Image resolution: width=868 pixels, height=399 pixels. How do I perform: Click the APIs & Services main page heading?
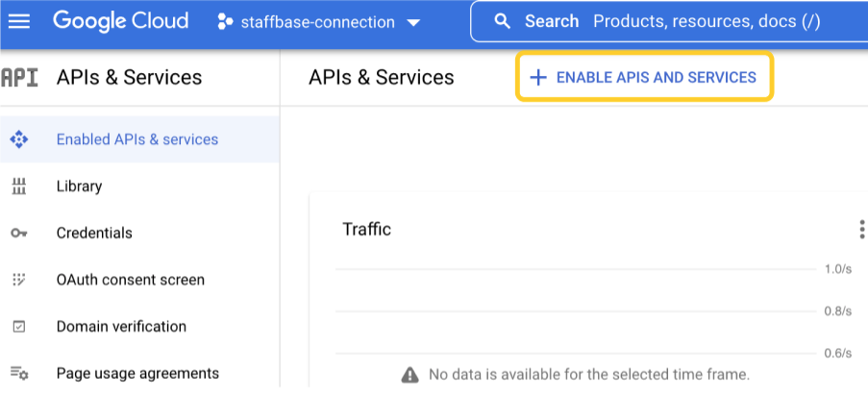[382, 78]
